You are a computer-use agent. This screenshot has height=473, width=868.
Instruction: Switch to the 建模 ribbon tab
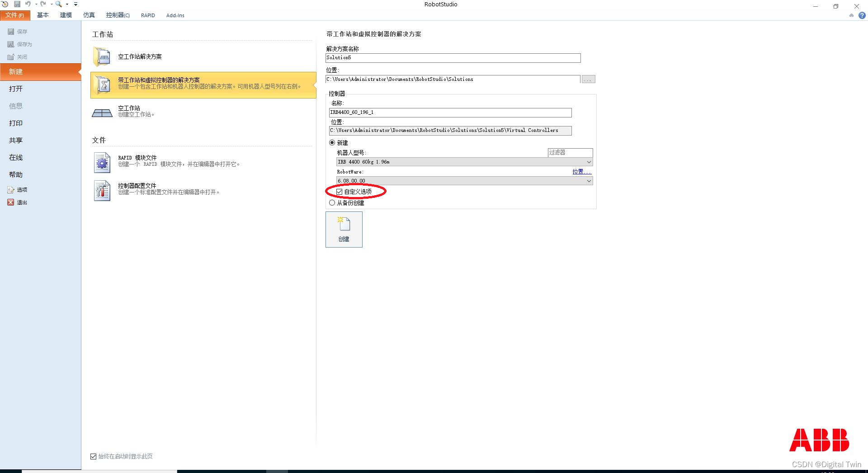pos(66,15)
